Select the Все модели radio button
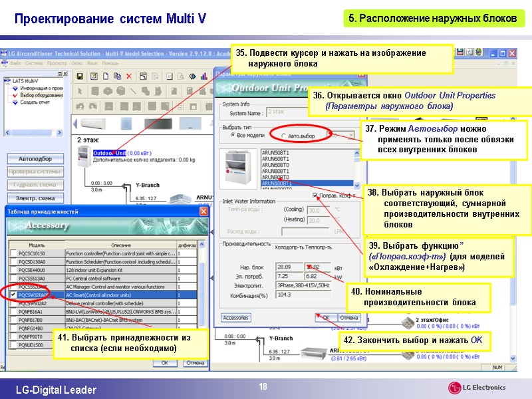 (233, 135)
